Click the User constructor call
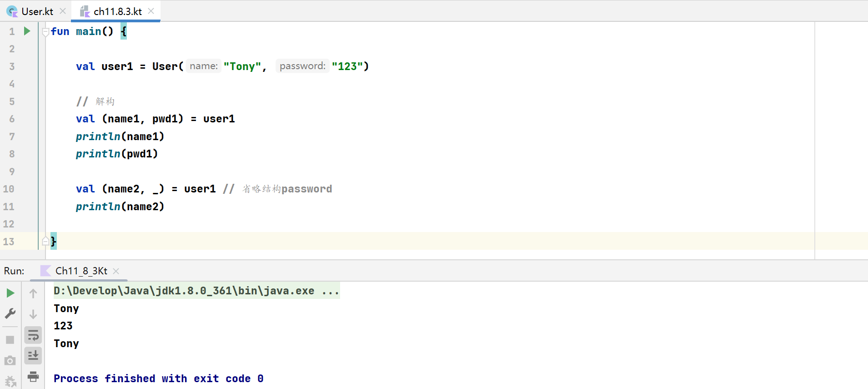This screenshot has width=868, height=389. pyautogui.click(x=165, y=66)
